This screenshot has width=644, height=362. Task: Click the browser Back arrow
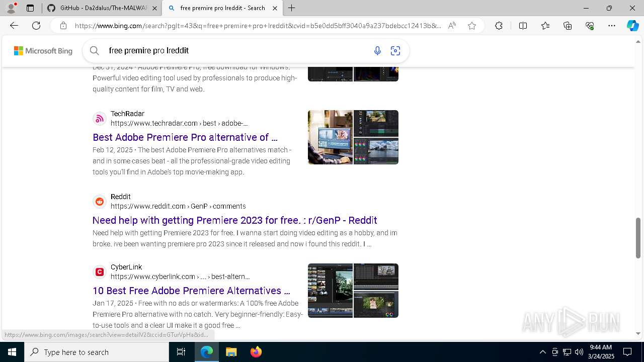click(14, 26)
